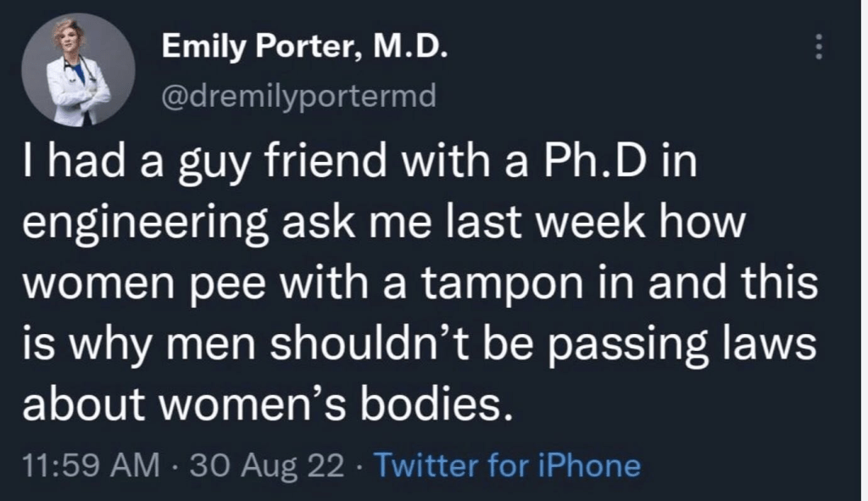Click the @dremilyportermd handle
Viewport: 868px width, 501px height.
click(298, 97)
